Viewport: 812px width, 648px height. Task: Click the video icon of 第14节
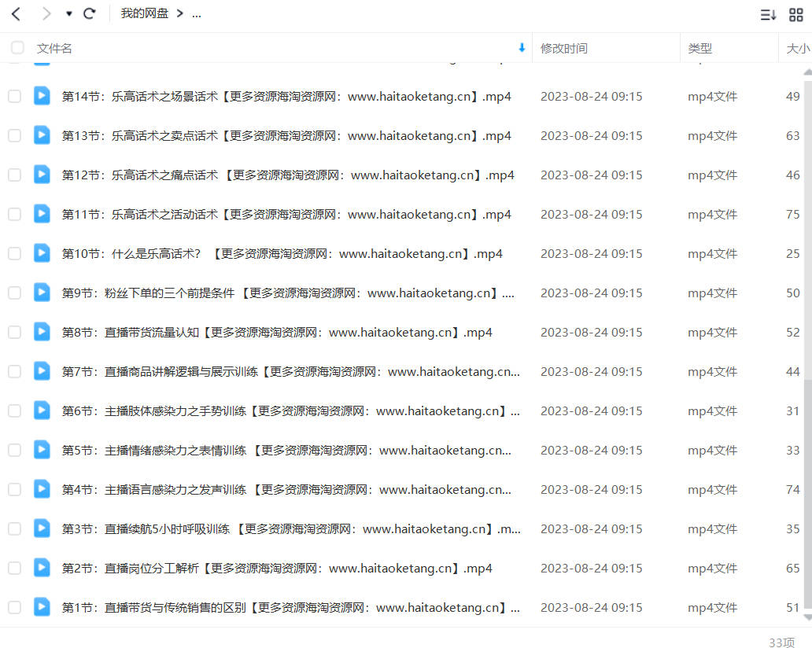(42, 96)
